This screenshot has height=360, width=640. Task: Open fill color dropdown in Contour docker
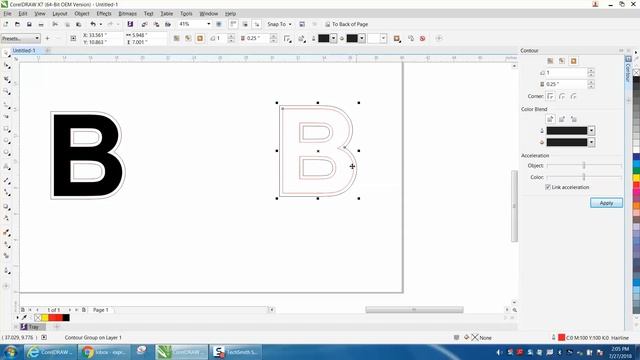point(591,142)
